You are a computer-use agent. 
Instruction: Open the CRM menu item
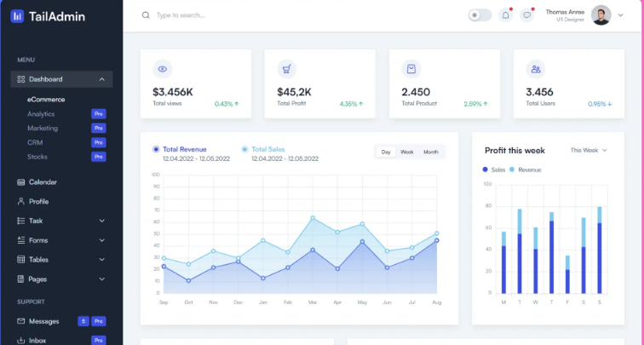click(35, 142)
